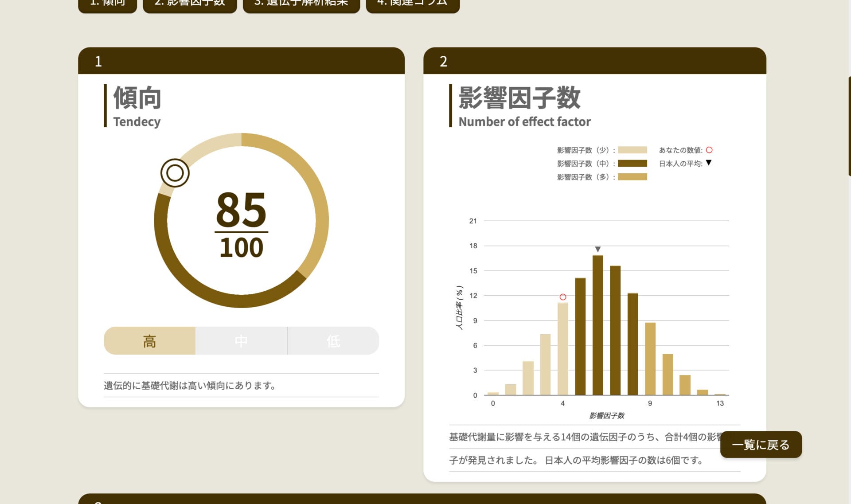Select the 中 tendency segment

pos(241,341)
